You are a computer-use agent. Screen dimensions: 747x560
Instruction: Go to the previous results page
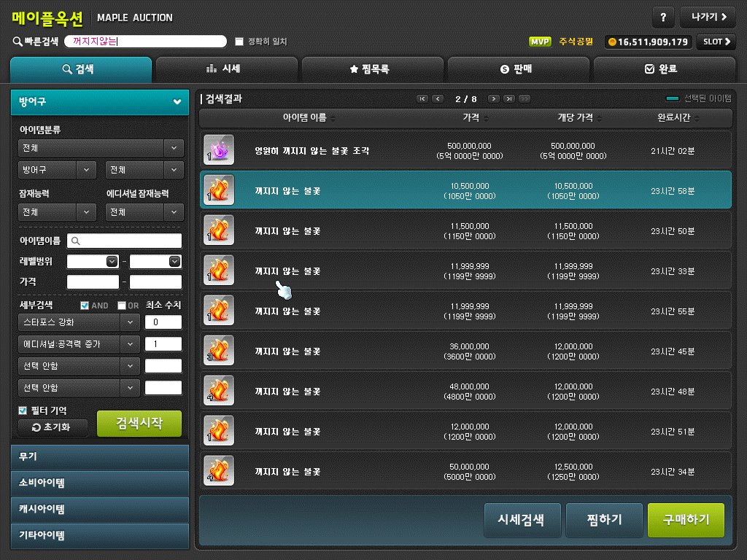(438, 98)
